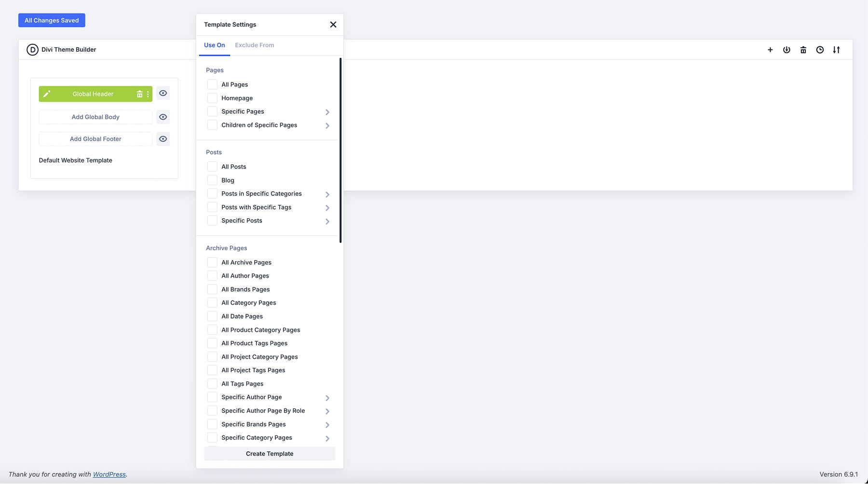
Task: Enable the All Pages checkbox
Action: [212, 84]
